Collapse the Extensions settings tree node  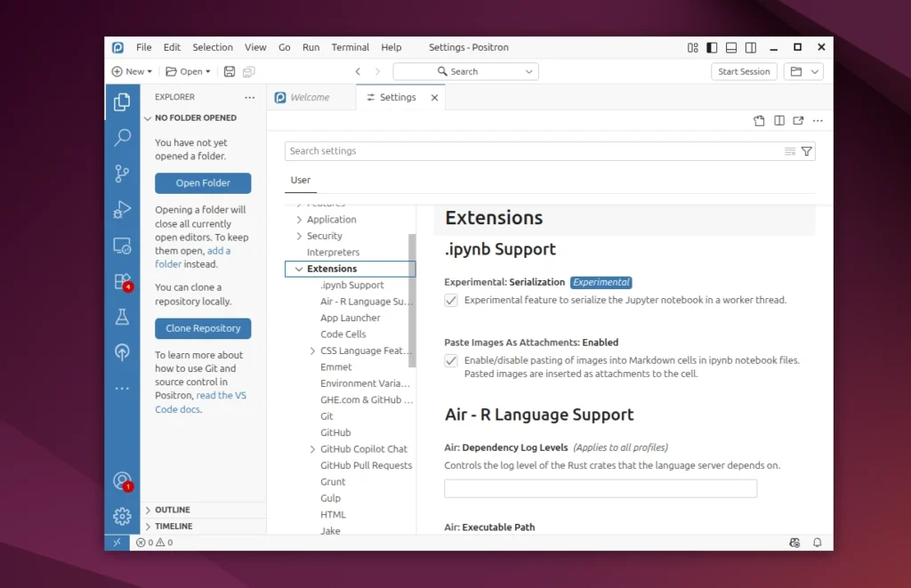(x=299, y=269)
